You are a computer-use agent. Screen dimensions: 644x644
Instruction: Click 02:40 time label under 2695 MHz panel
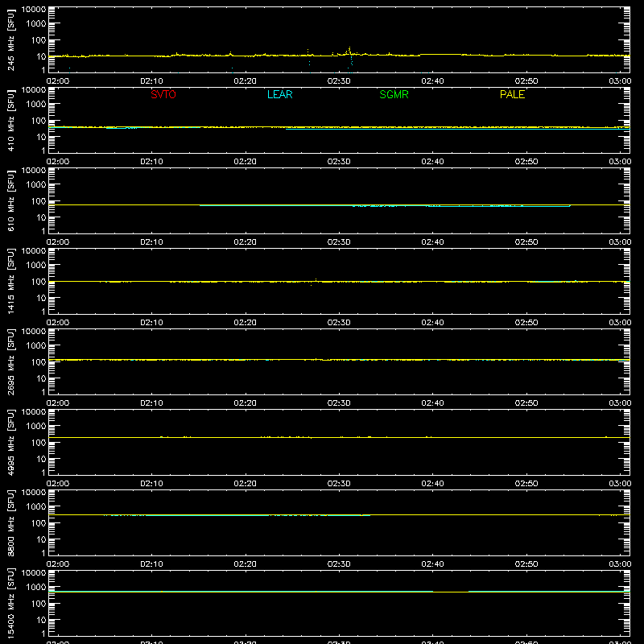(x=432, y=403)
